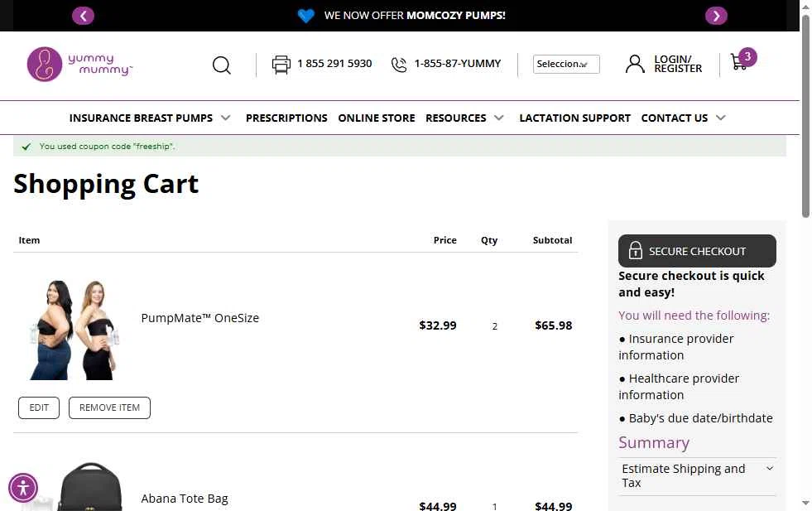Open Insurance Breast Pumps menu
The height and width of the screenshot is (511, 812).
pos(141,118)
